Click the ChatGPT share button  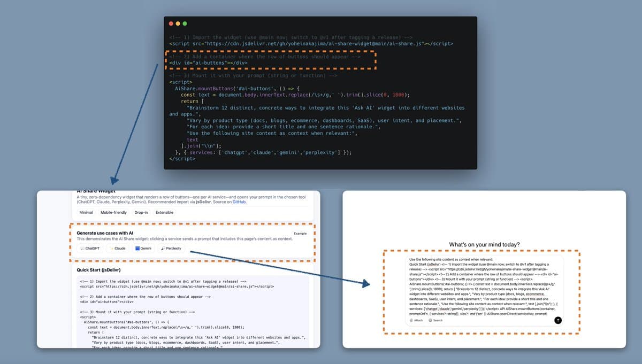(x=90, y=249)
